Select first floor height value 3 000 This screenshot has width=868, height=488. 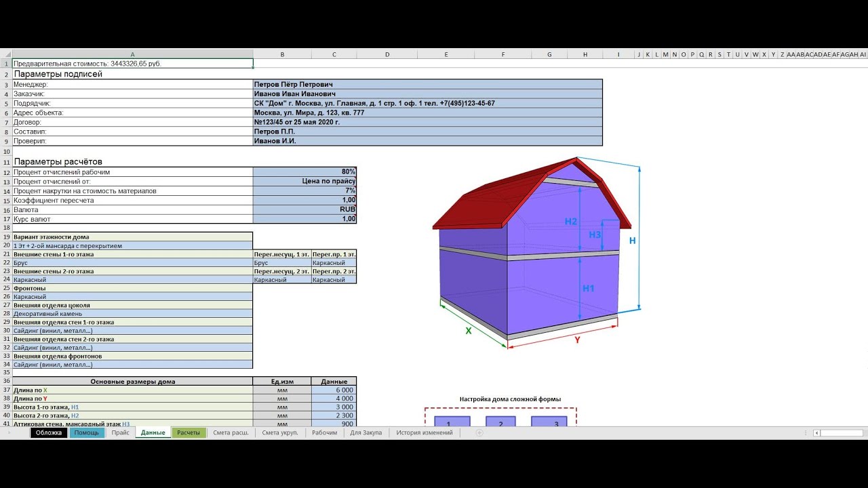coord(334,407)
